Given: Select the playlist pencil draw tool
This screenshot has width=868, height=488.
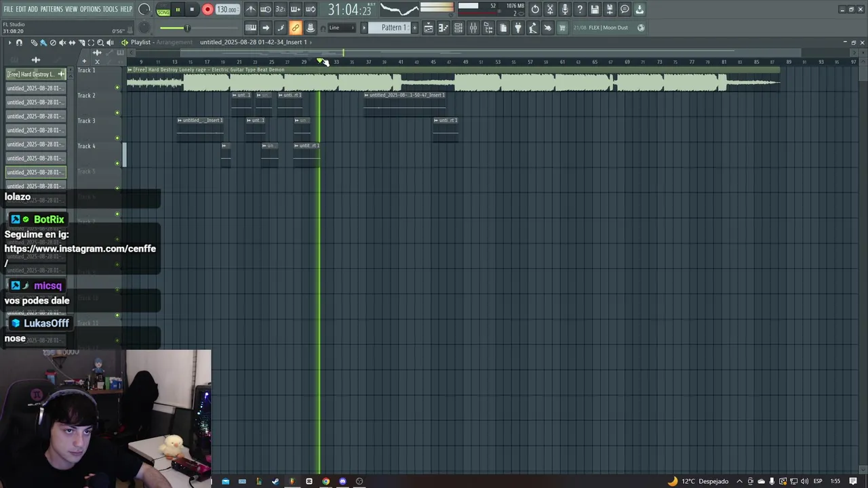Looking at the screenshot, I should pos(34,43).
